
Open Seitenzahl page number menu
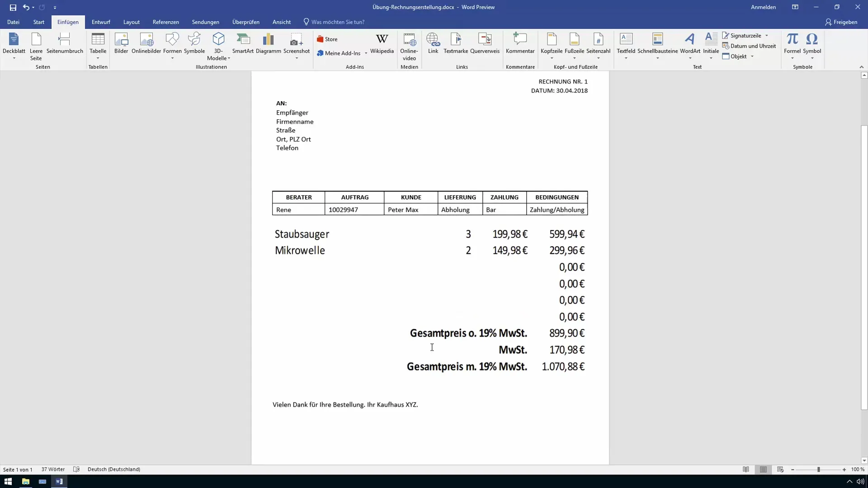599,47
